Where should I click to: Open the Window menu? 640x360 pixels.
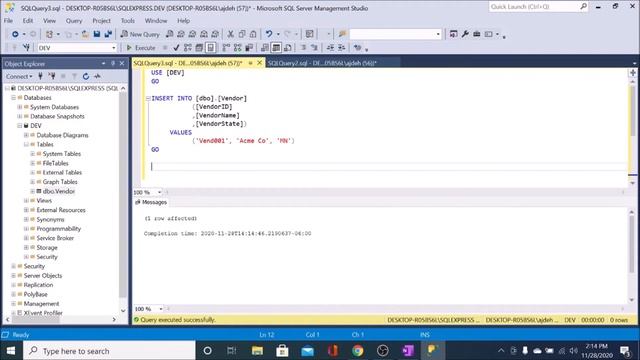(x=156, y=20)
